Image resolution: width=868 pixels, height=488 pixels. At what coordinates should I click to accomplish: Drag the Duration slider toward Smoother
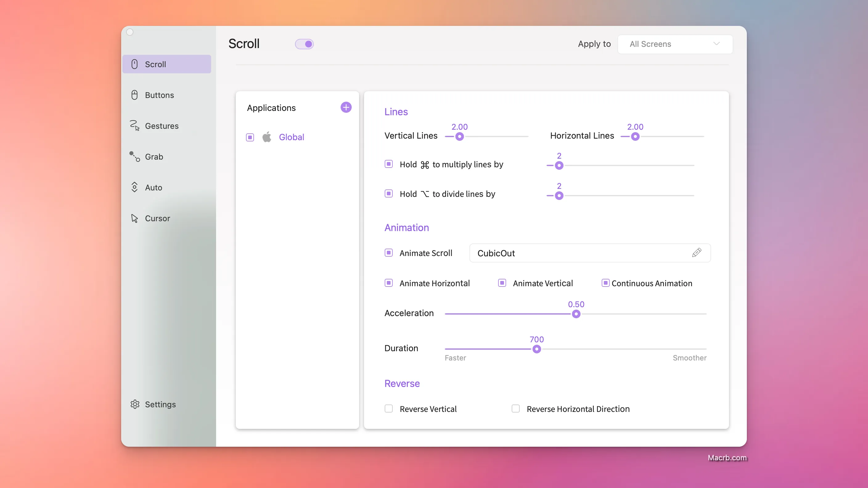point(536,348)
